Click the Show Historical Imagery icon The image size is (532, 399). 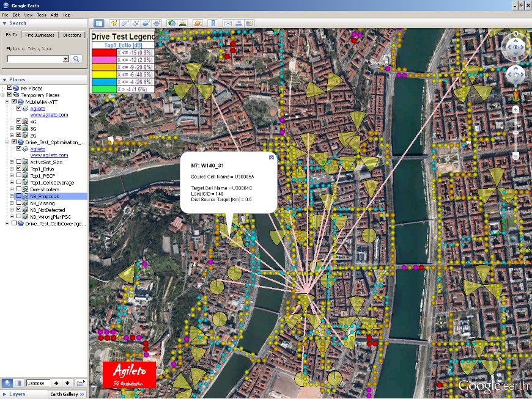click(172, 23)
